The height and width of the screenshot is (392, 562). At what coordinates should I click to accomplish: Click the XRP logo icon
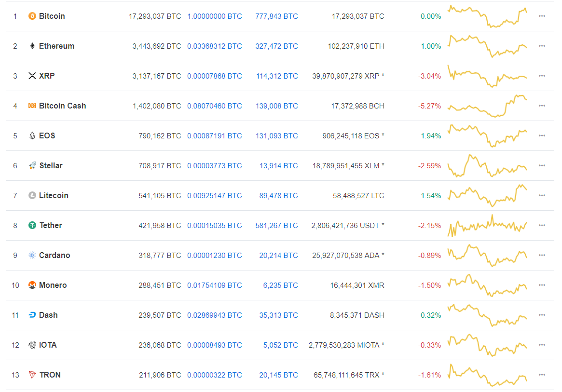32,76
